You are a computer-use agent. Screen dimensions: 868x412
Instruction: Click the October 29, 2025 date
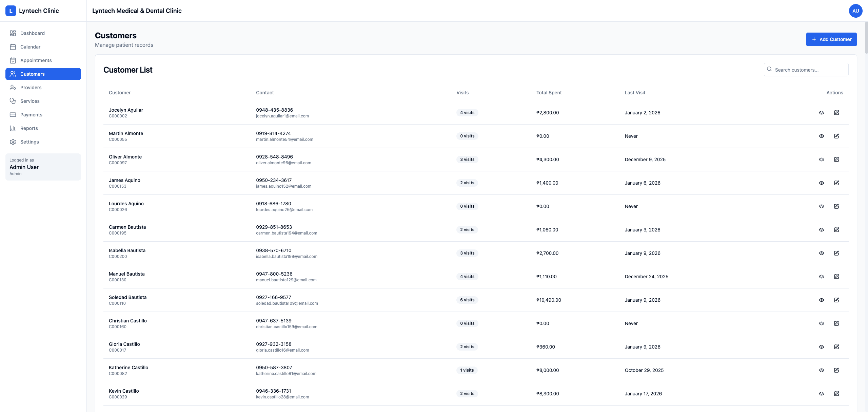(644, 370)
